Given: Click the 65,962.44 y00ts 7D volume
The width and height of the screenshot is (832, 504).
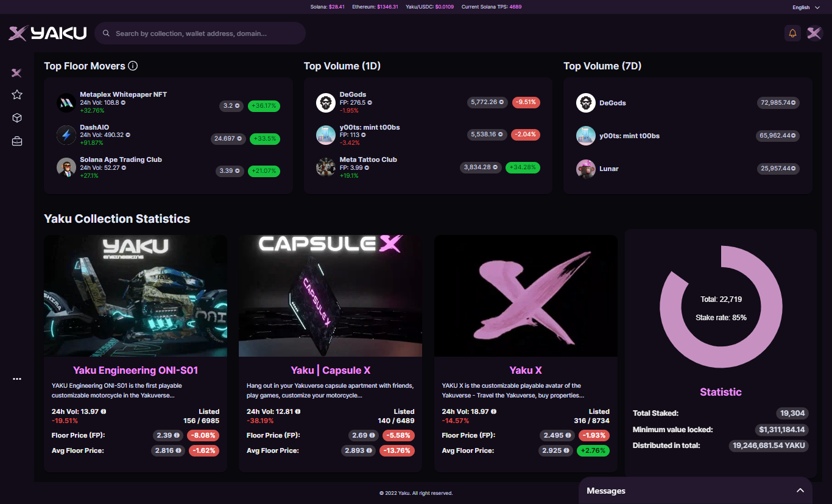Looking at the screenshot, I should pyautogui.click(x=778, y=136).
